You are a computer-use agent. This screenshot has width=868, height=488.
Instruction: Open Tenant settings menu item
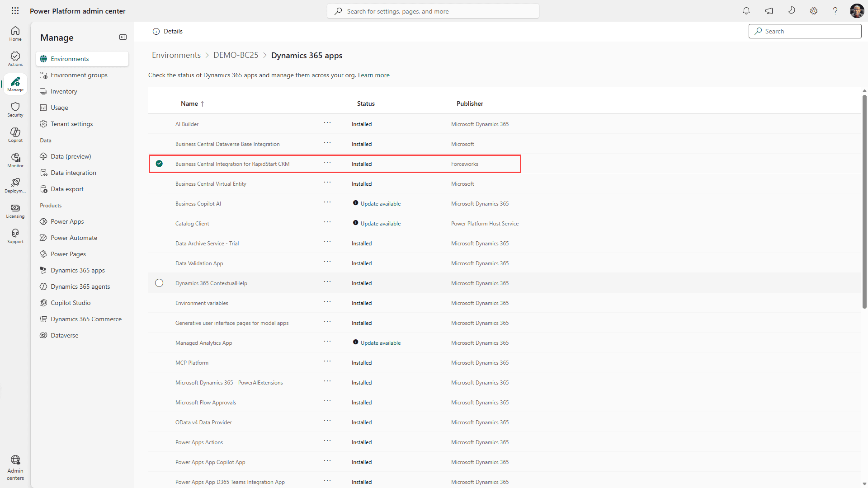(x=82, y=124)
